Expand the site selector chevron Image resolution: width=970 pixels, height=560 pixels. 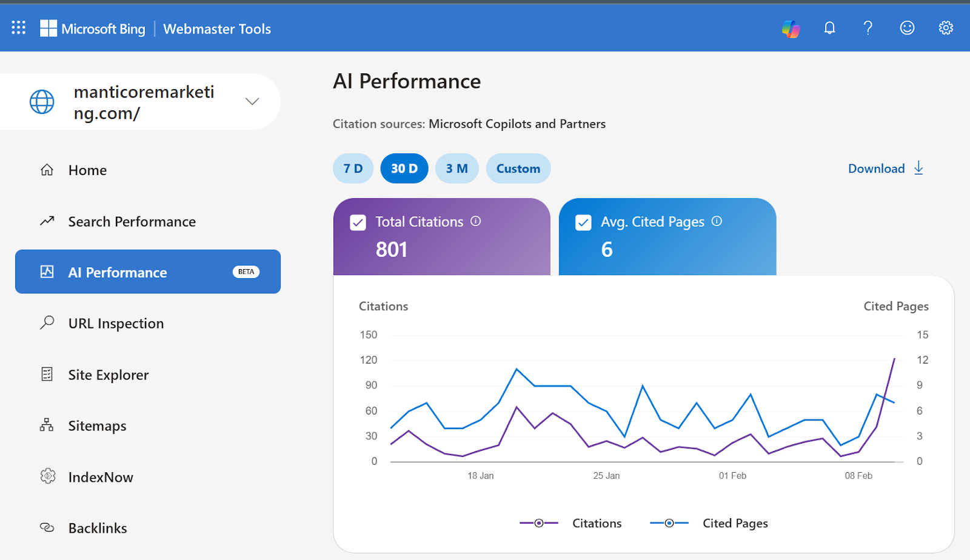coord(252,101)
